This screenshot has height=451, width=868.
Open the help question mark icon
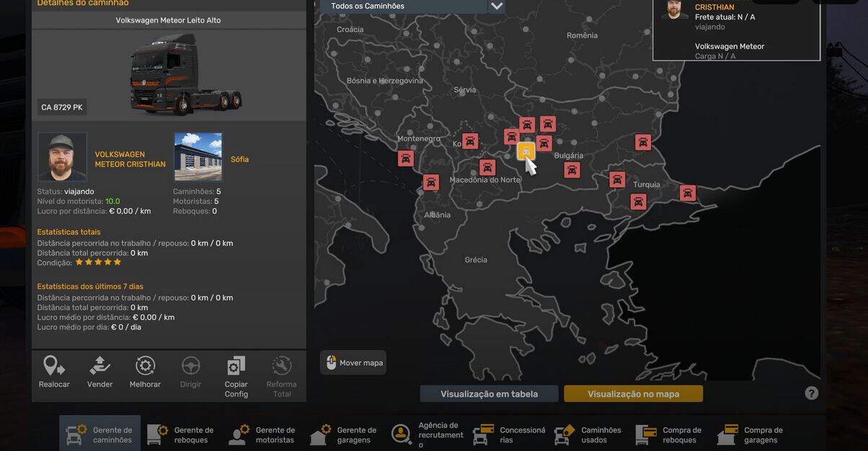812,393
